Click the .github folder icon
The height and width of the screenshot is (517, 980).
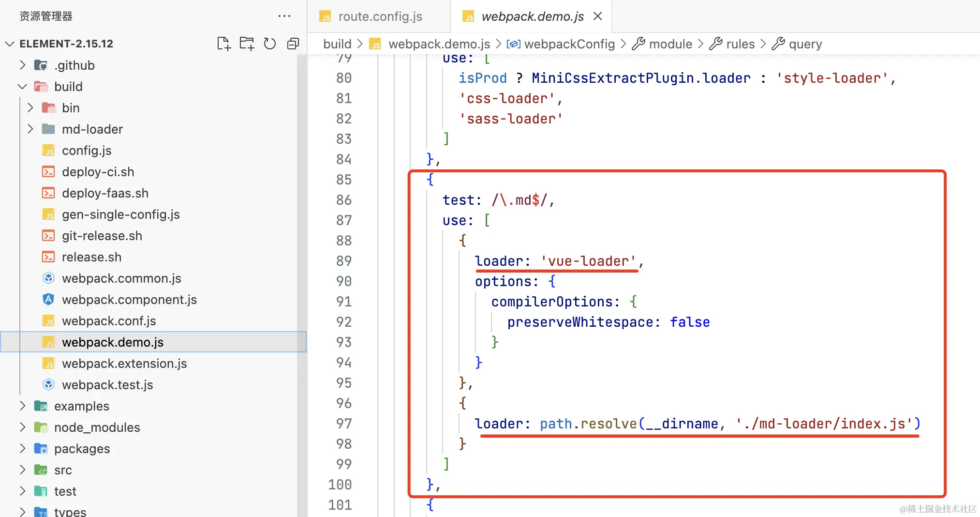pos(41,65)
